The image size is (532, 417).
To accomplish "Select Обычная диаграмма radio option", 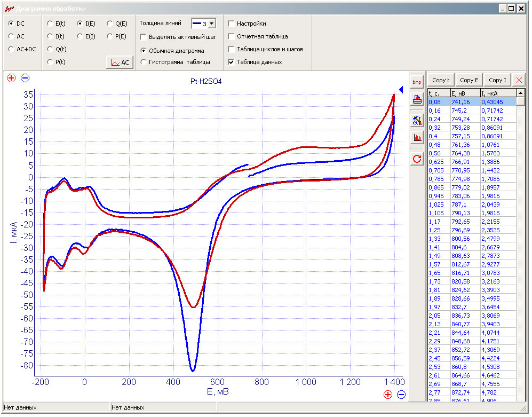I will click(143, 51).
